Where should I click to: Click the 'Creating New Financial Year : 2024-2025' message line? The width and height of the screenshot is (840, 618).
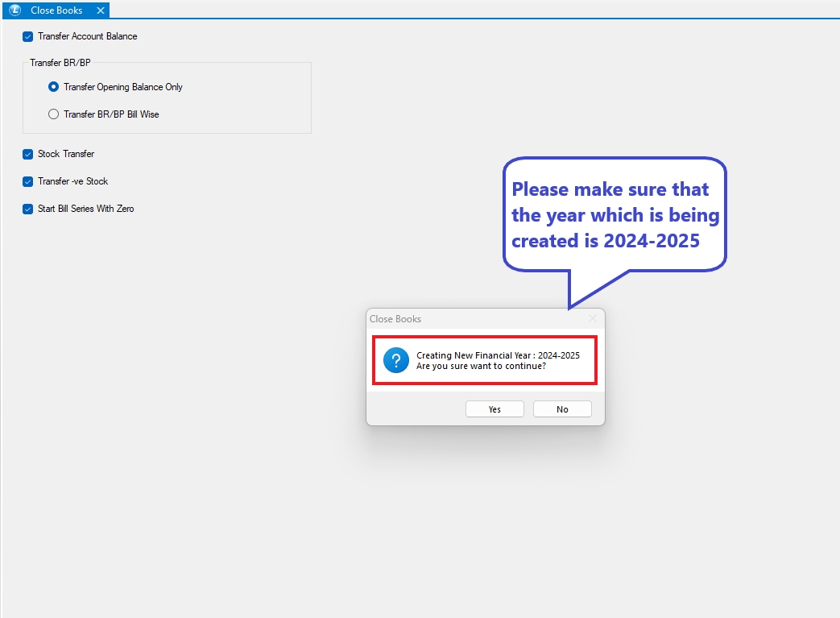click(x=498, y=355)
